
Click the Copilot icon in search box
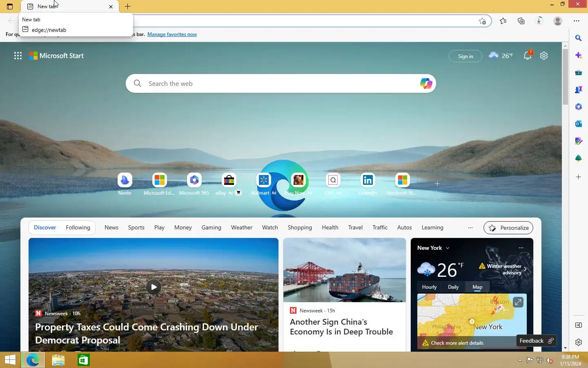426,83
